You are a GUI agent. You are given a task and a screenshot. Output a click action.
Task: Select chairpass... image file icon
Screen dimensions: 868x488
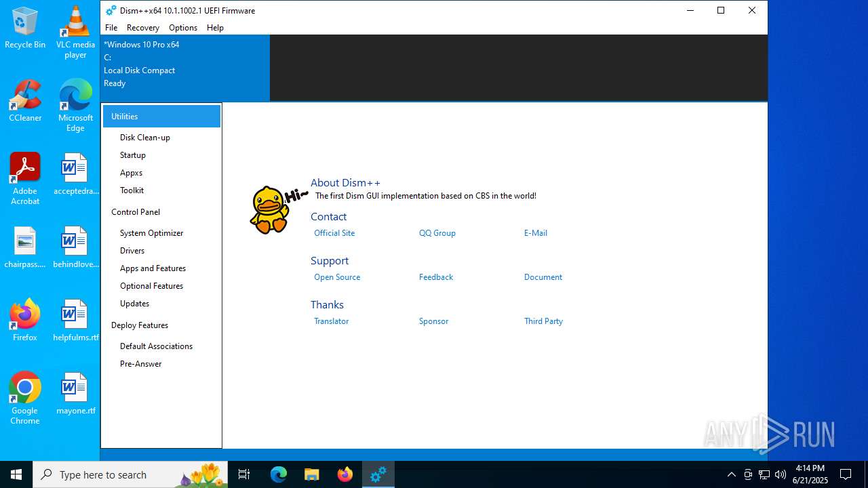pos(25,248)
